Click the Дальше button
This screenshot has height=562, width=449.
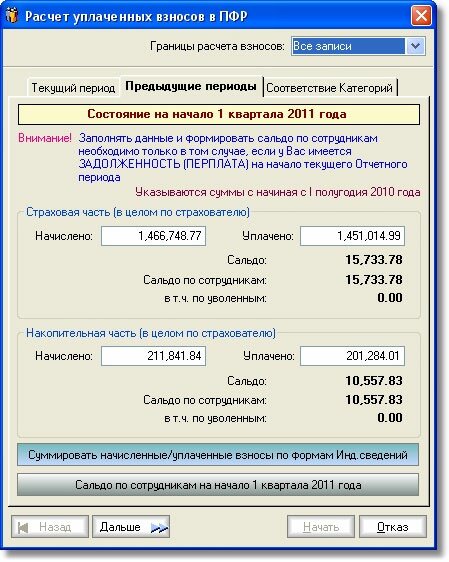(131, 527)
